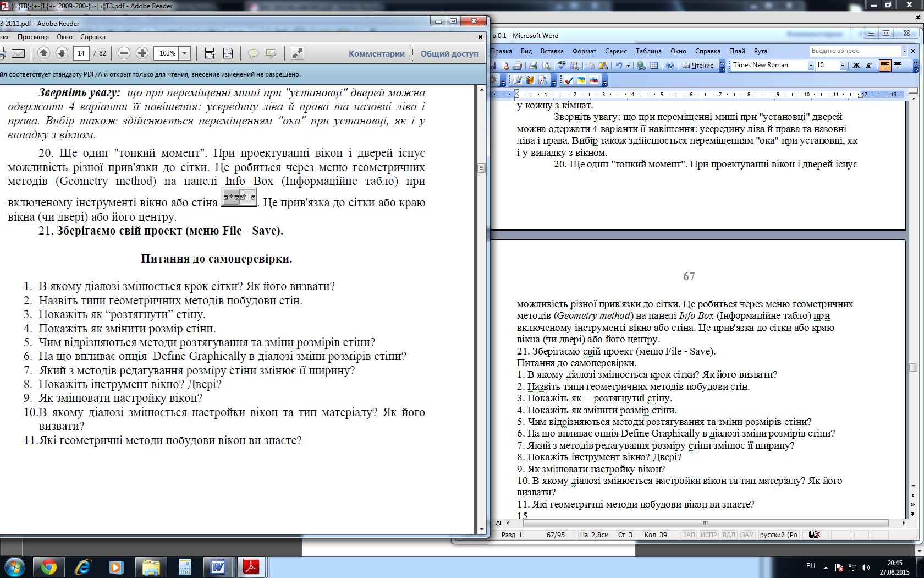Open Word help with question mark icon

pos(670,66)
